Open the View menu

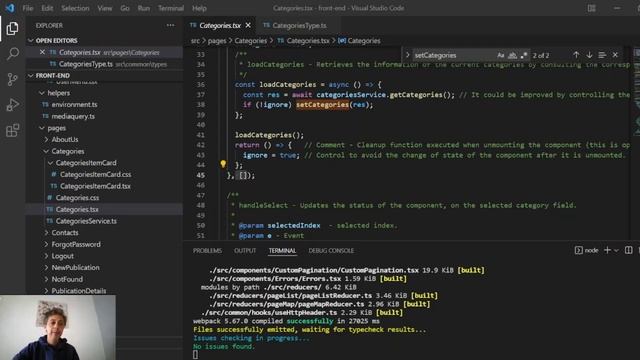click(104, 8)
